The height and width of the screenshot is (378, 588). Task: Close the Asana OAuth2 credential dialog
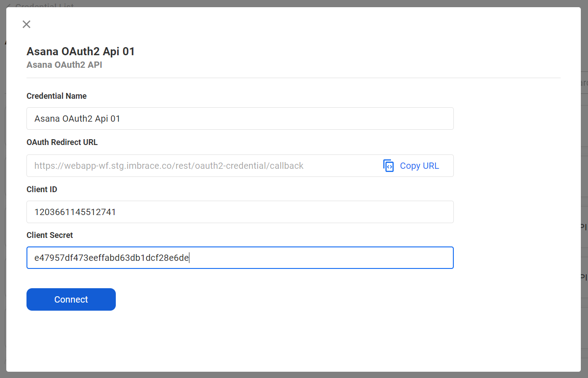(26, 24)
